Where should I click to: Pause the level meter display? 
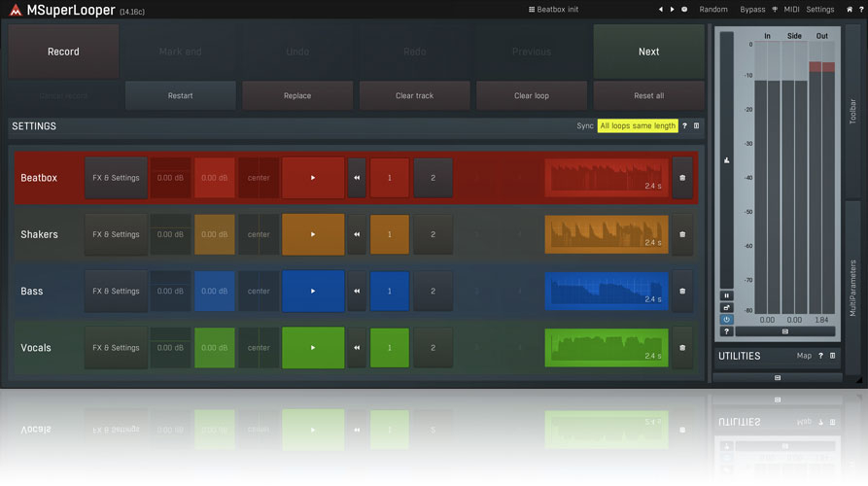pyautogui.click(x=726, y=295)
